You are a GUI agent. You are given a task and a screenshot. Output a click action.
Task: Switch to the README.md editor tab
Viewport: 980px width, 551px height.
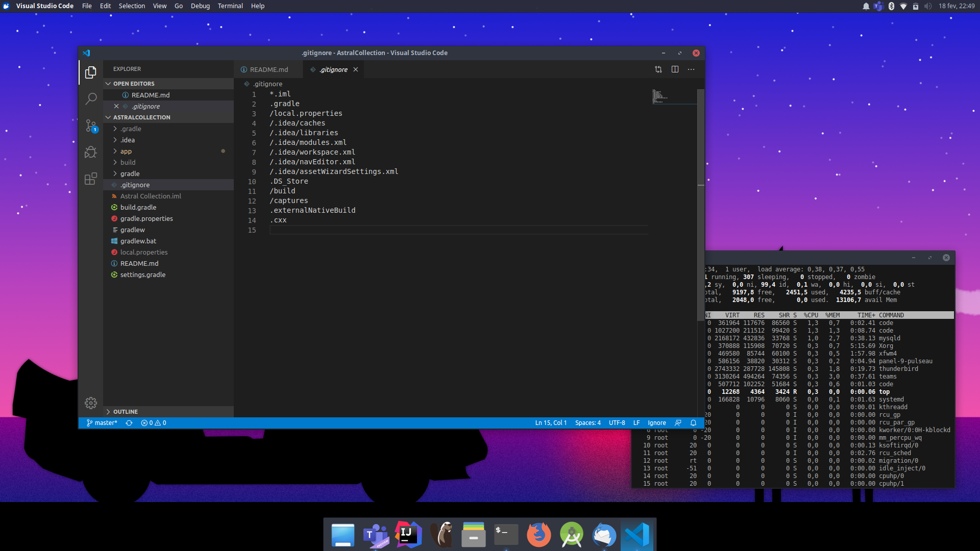[x=268, y=69]
